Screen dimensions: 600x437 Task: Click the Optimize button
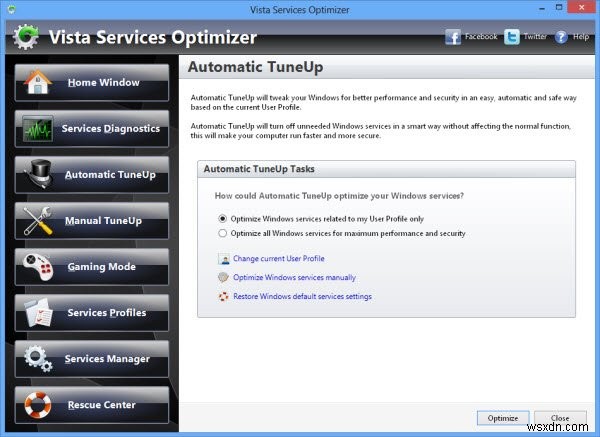click(503, 418)
